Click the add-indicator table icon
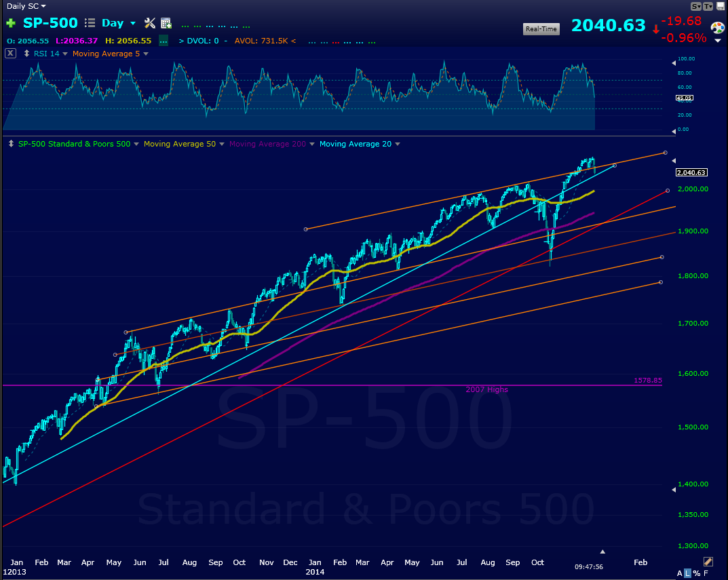728x580 pixels. tap(166, 23)
